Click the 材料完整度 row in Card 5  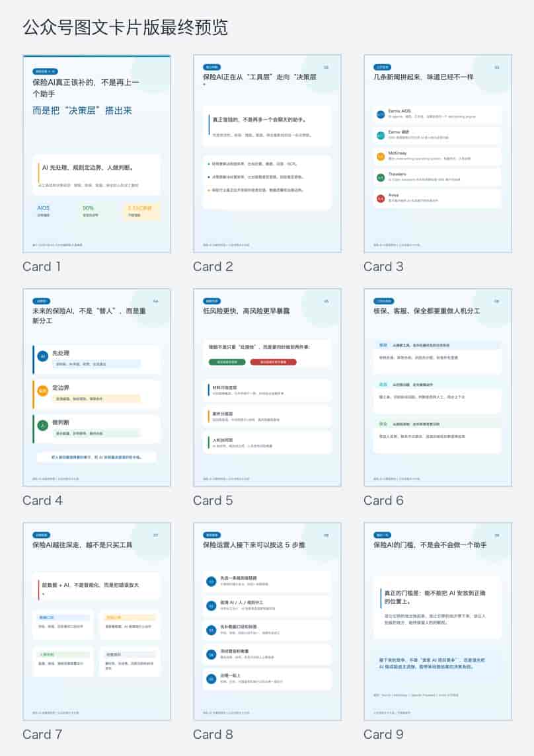coord(267,390)
